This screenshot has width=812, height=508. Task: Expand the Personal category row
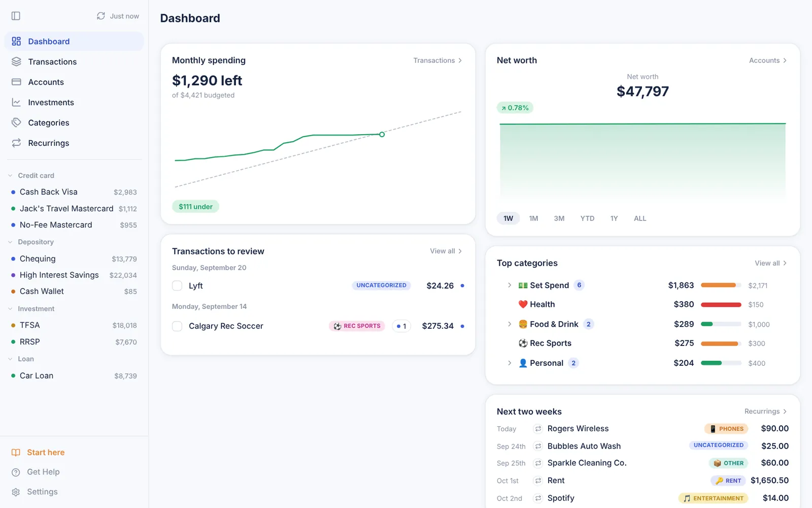pyautogui.click(x=510, y=363)
